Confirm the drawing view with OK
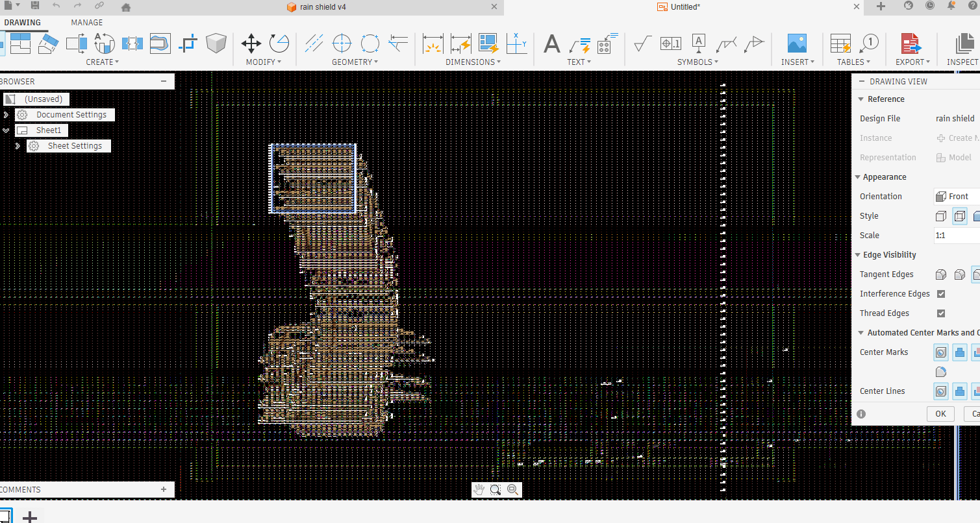 tap(940, 413)
